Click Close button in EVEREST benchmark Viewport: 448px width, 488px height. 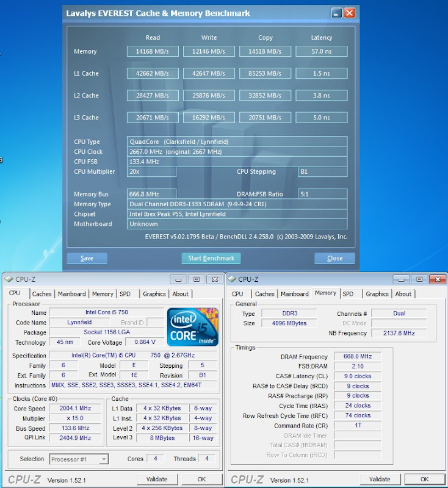[x=334, y=258]
